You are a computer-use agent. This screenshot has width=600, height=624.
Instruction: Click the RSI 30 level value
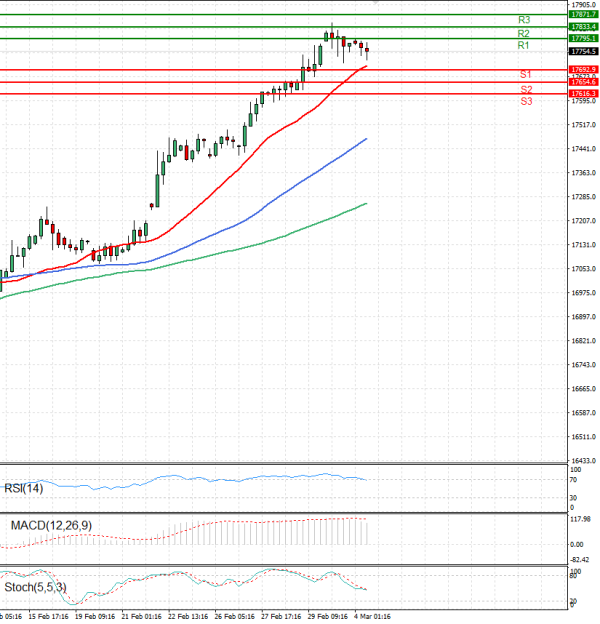pos(573,498)
